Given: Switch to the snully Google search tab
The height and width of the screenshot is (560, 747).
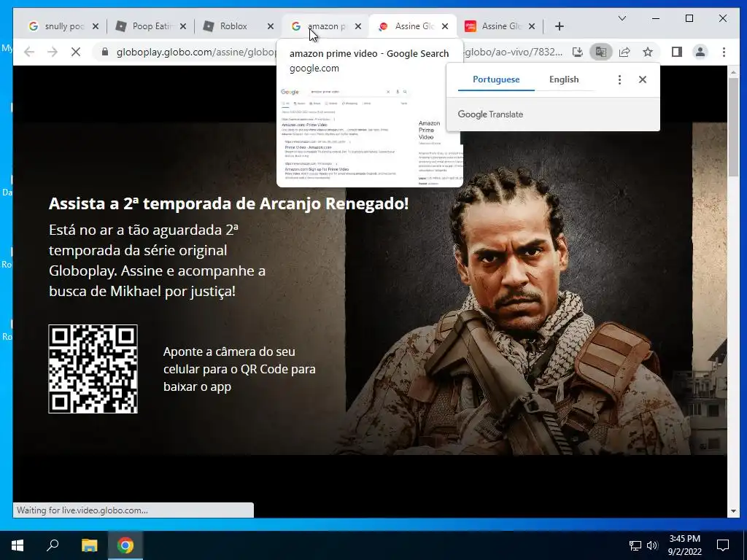Looking at the screenshot, I should tap(57, 26).
